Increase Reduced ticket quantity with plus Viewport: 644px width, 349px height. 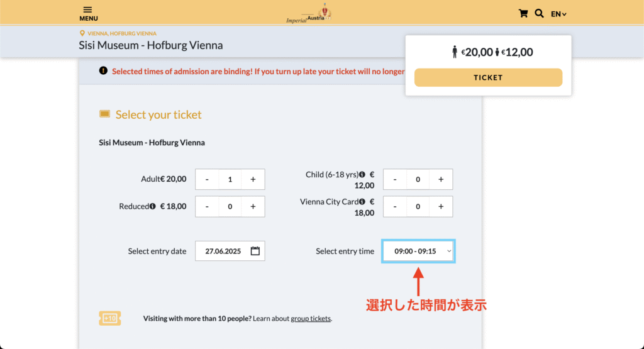[x=253, y=206]
